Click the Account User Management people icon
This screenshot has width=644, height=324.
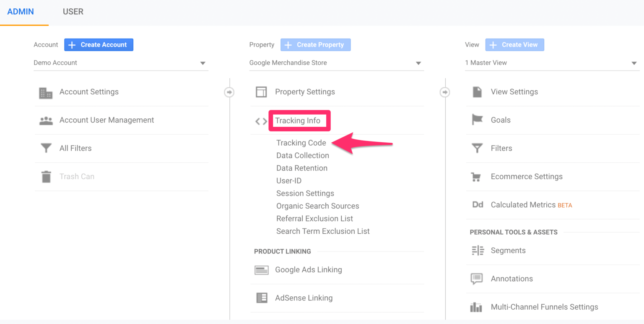[45, 120]
